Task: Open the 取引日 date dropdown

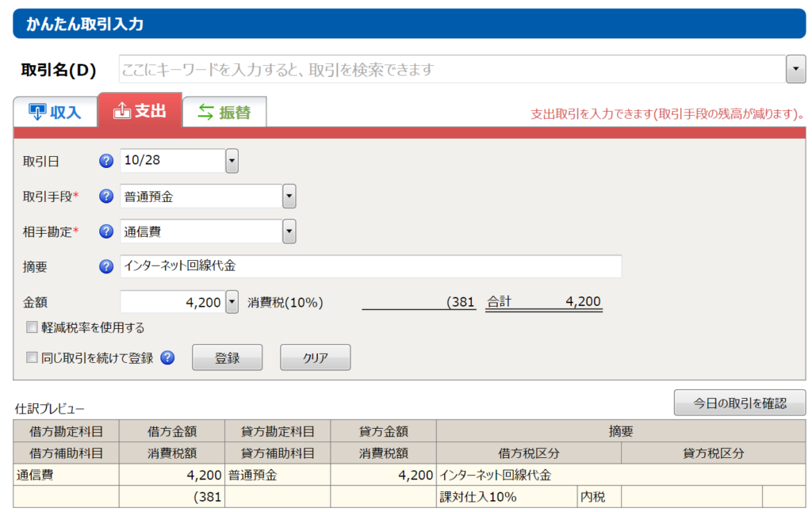Action: click(x=232, y=161)
